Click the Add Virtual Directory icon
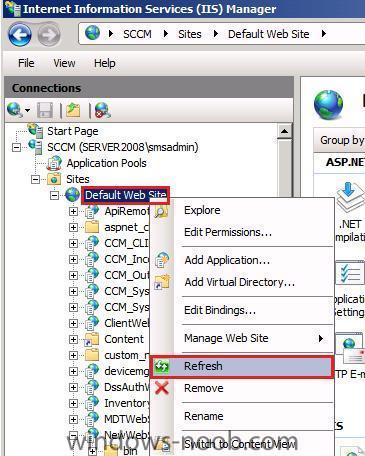Image resolution: width=365 pixels, height=456 pixels. click(x=162, y=282)
